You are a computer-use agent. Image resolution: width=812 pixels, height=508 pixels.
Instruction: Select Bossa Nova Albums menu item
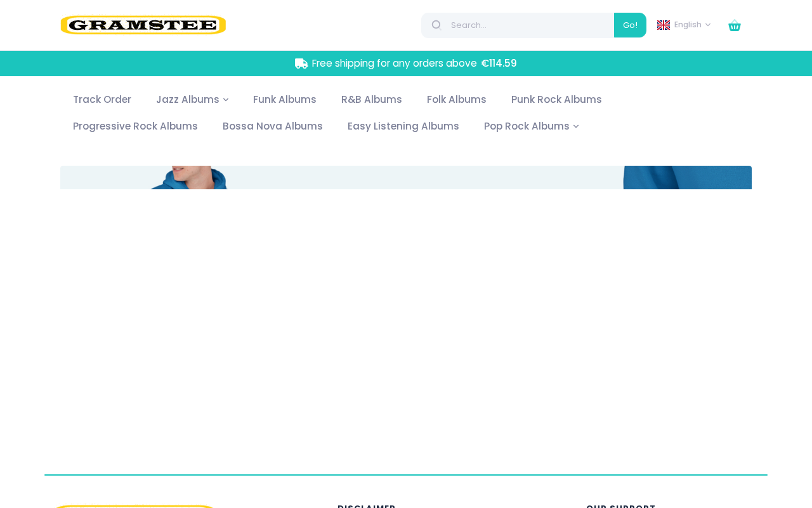click(x=273, y=126)
